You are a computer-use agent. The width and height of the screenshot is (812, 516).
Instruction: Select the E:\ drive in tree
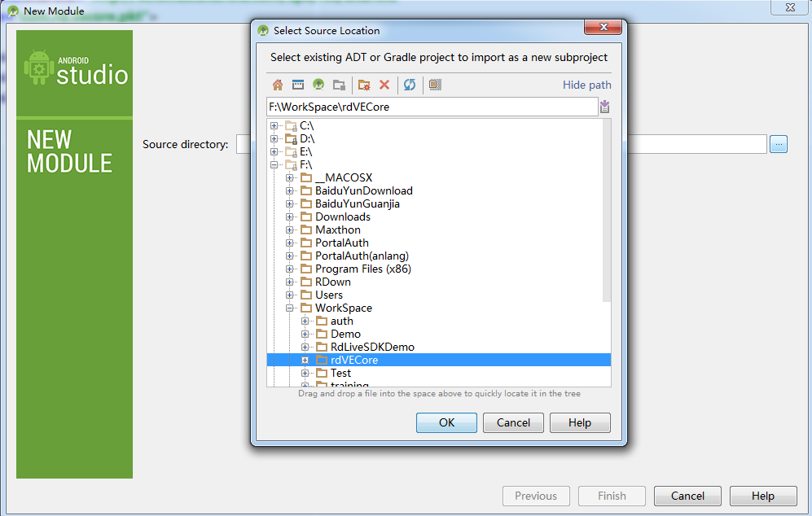coord(305,151)
